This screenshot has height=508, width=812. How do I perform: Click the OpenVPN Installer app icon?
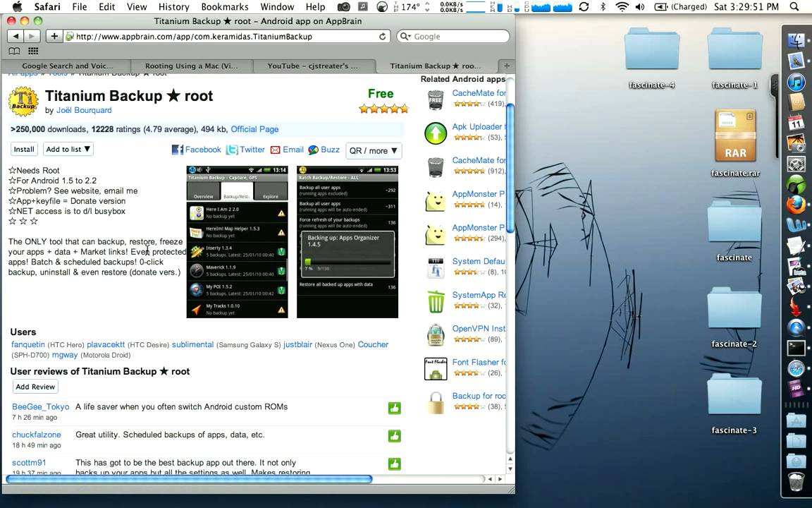coord(436,335)
